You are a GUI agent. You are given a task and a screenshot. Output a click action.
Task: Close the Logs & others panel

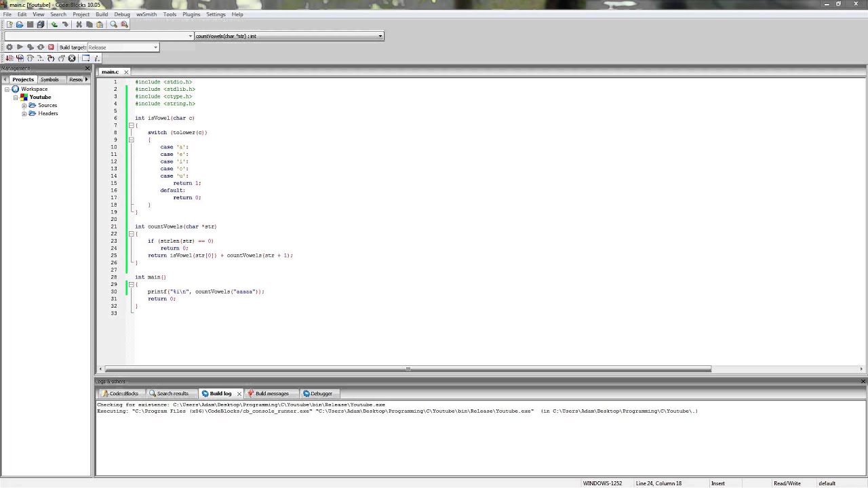point(863,382)
